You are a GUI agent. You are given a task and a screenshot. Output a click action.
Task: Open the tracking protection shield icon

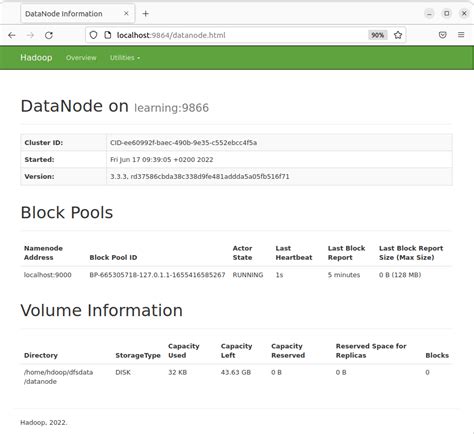93,35
